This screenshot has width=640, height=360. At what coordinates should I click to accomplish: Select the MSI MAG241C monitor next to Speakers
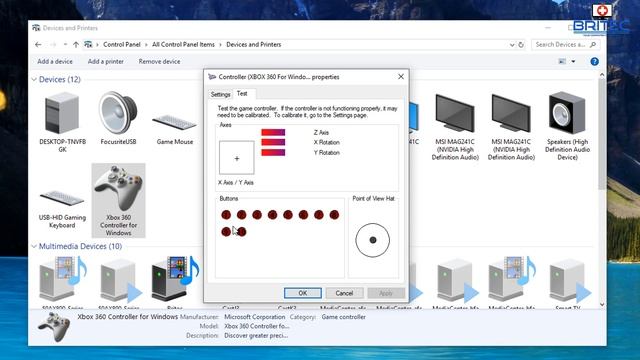(x=511, y=113)
